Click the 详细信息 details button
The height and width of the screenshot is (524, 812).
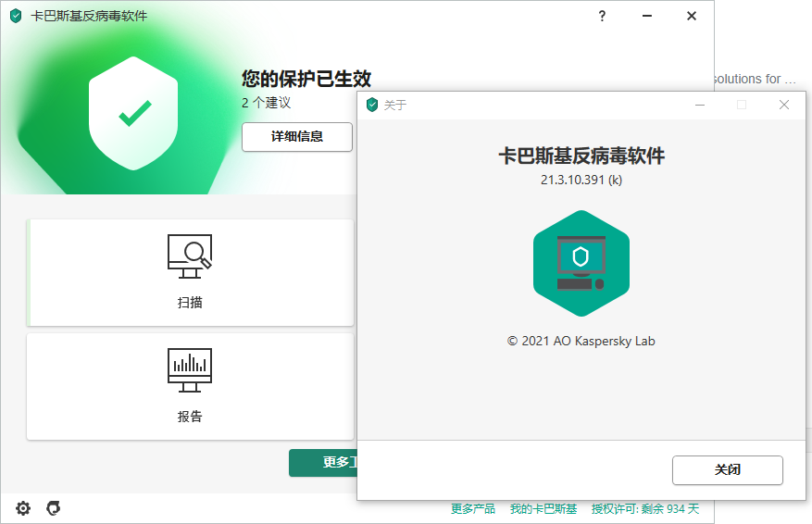point(296,137)
